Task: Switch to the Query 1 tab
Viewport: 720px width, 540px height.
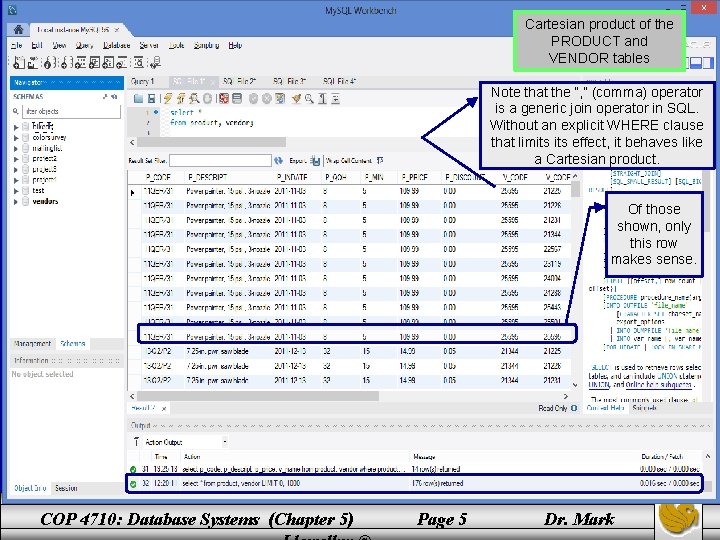Action: coord(142,81)
